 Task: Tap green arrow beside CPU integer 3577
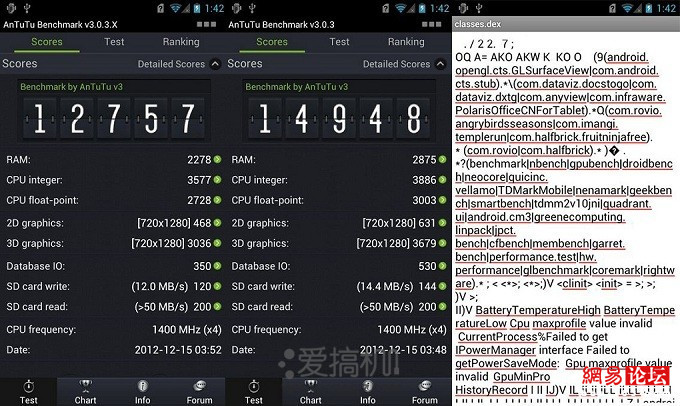coord(217,180)
